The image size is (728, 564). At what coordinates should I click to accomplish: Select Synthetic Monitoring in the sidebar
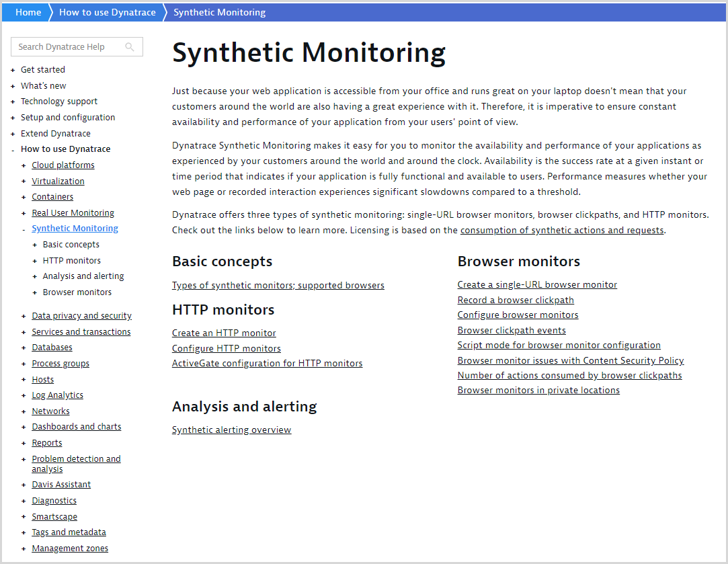(75, 229)
